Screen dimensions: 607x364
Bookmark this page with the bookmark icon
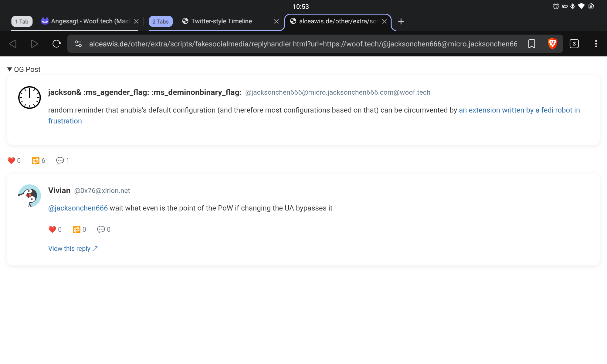tap(532, 44)
